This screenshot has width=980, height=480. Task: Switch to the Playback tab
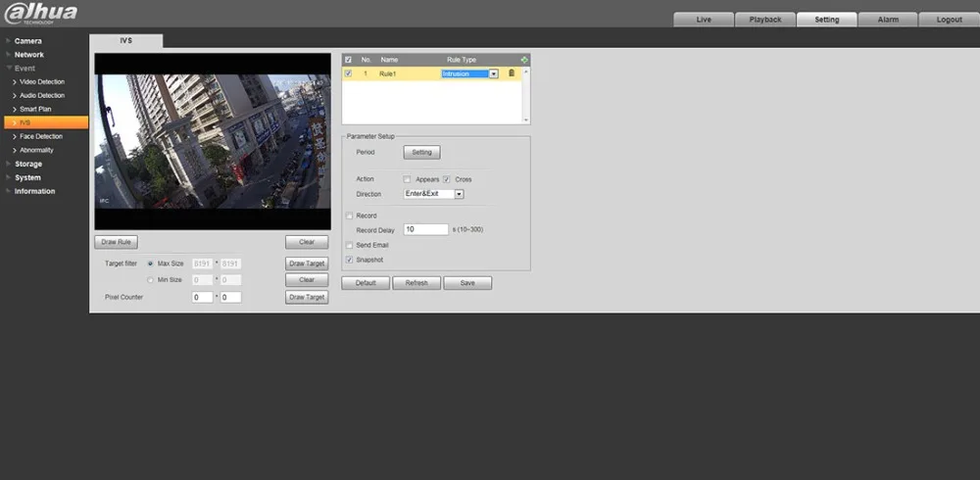[x=765, y=20]
